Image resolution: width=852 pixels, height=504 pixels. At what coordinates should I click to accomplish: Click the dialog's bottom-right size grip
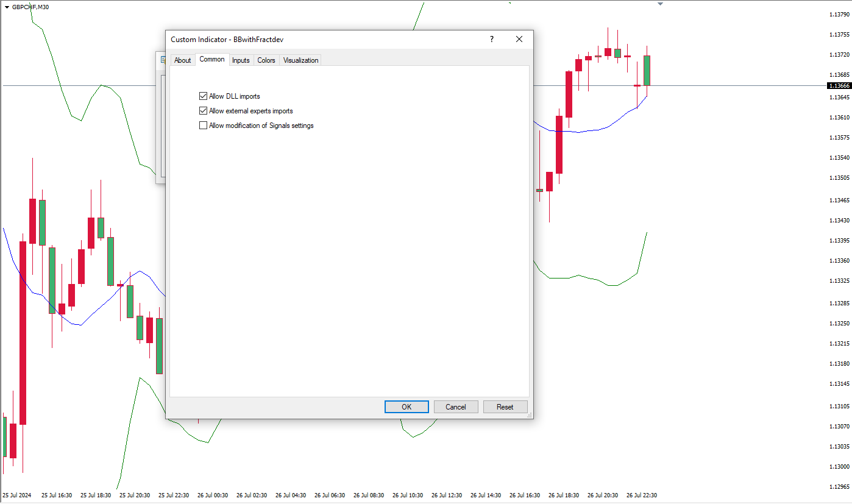530,415
